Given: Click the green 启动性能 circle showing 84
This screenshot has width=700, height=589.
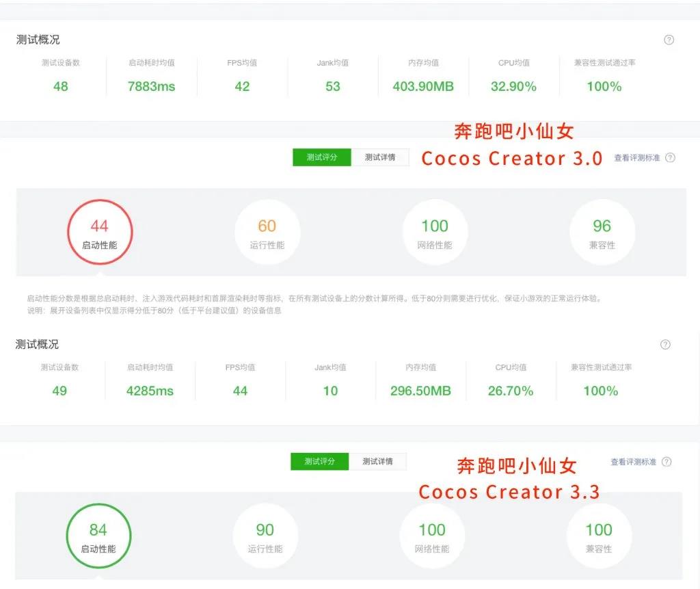Looking at the screenshot, I should [x=98, y=536].
